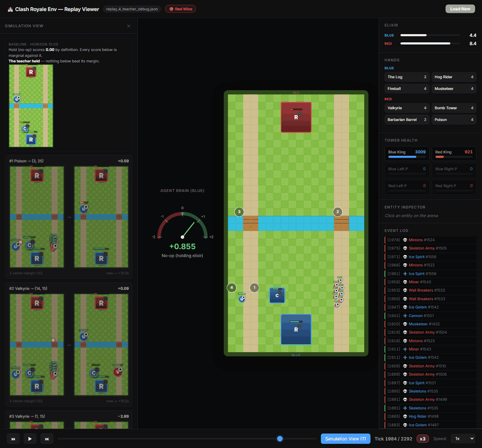482x448 pixels.
Task: Click the x3 speed badge
Action: 423,439
